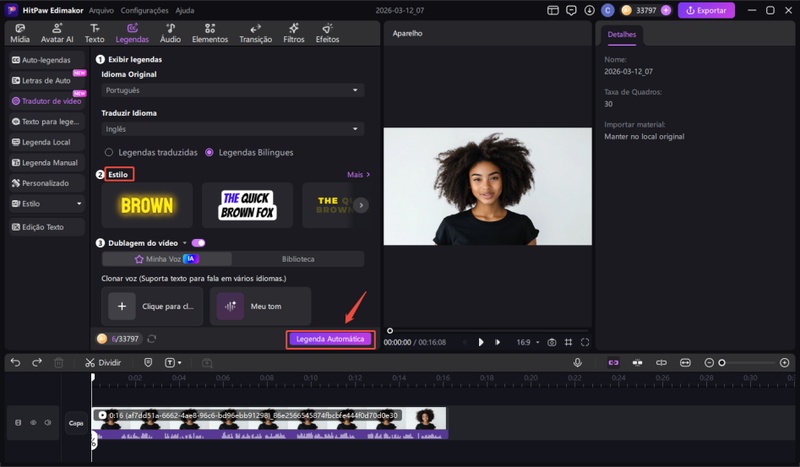
Task: Click the Exportar button
Action: click(x=706, y=10)
